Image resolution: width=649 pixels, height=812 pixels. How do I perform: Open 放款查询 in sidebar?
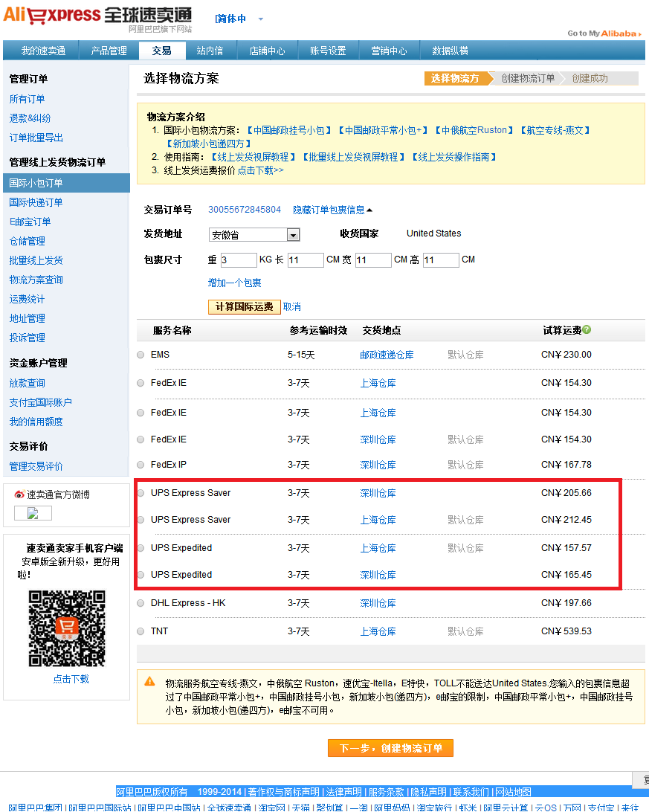coord(27,383)
